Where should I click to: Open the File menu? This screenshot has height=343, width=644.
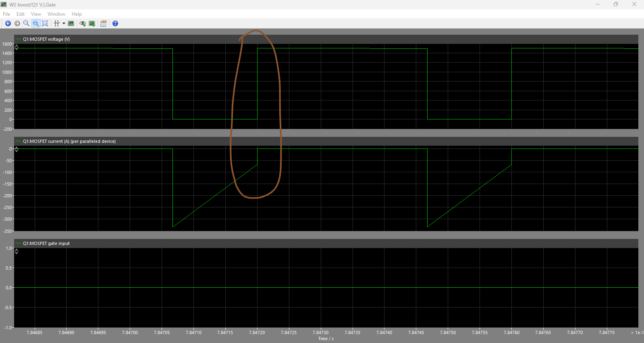[6, 14]
